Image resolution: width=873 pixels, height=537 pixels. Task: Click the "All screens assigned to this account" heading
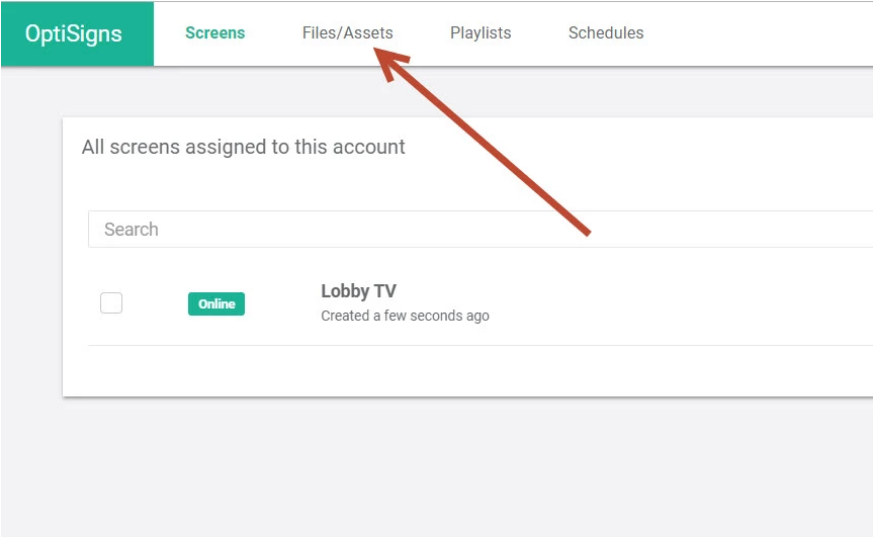pos(243,147)
